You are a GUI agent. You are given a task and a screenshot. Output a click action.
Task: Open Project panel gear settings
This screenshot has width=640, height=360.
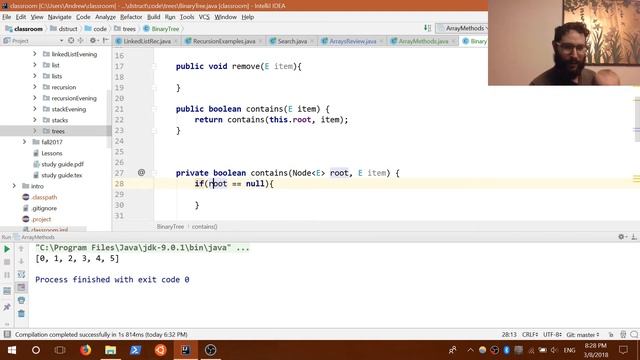[93, 40]
